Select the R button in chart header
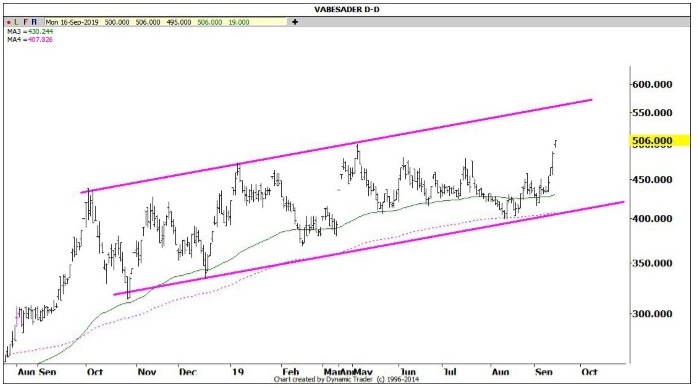697x387 pixels. (34, 22)
